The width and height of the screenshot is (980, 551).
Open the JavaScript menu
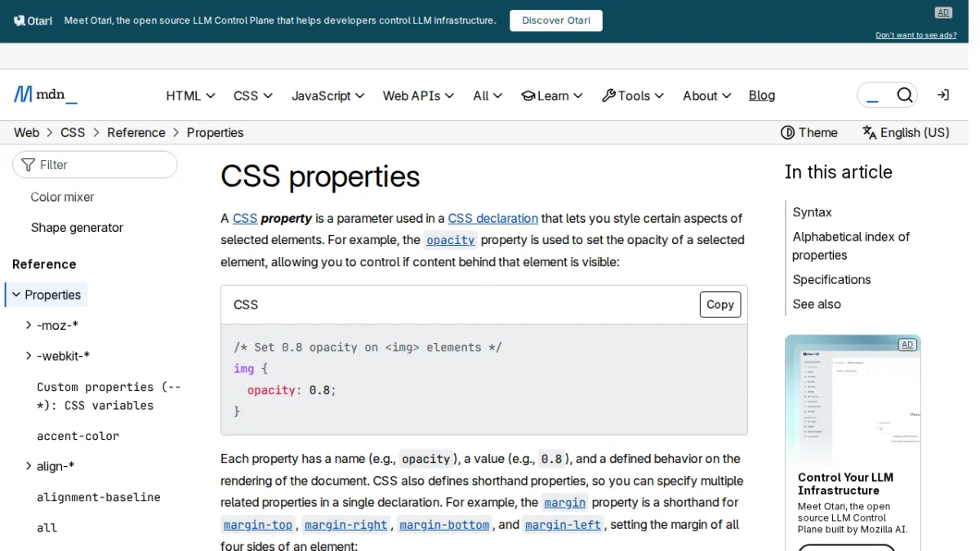point(328,96)
